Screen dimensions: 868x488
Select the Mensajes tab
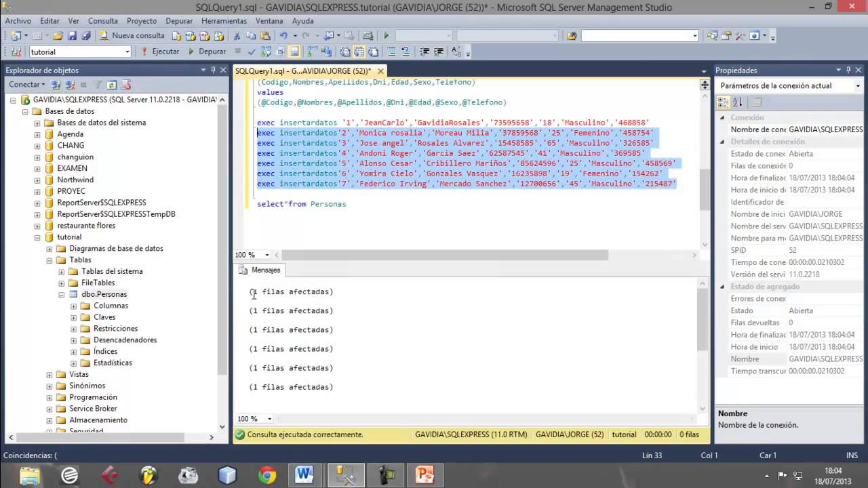pos(260,270)
